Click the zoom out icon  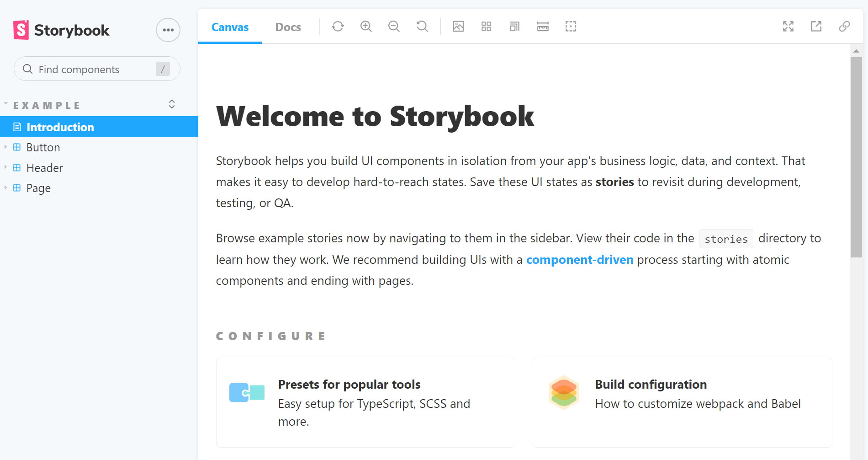pyautogui.click(x=394, y=27)
